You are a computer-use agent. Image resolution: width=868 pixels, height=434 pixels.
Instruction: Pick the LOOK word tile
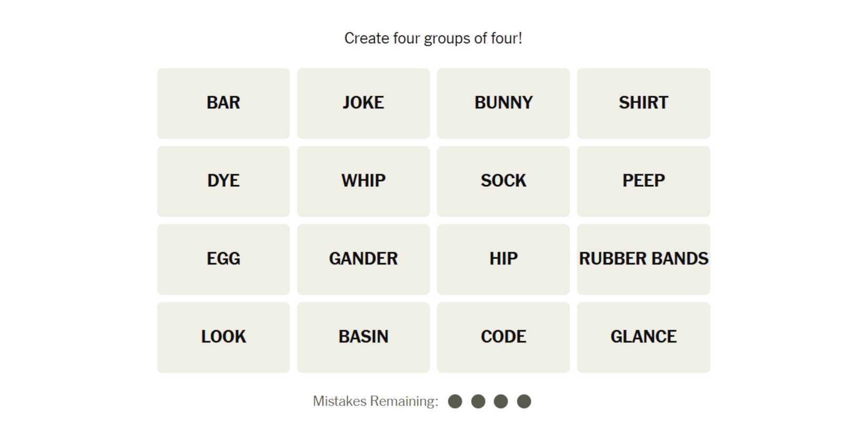pos(223,337)
